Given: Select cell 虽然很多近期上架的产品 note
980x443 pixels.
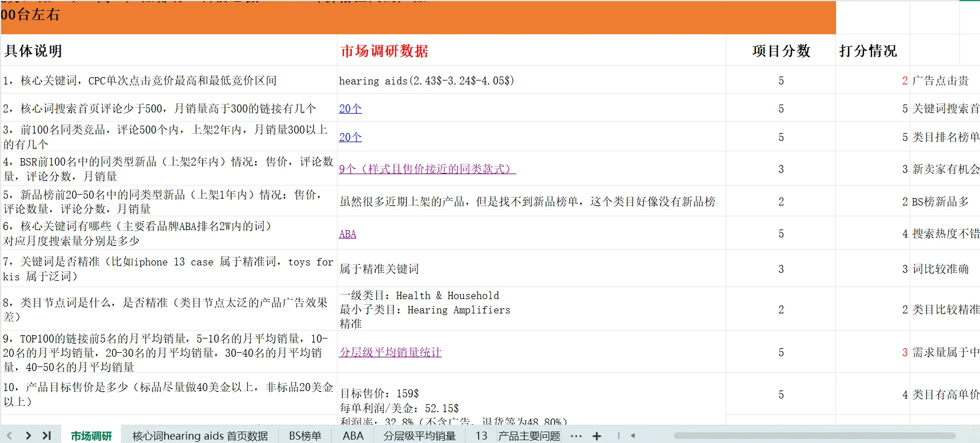Looking at the screenshot, I should click(532, 202).
